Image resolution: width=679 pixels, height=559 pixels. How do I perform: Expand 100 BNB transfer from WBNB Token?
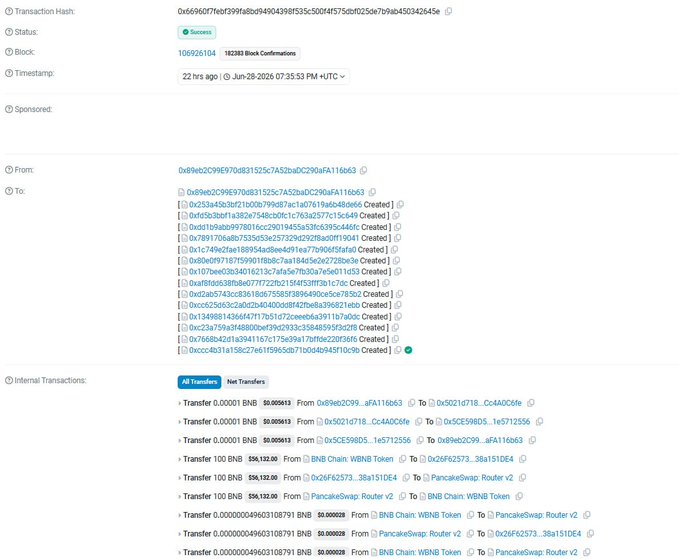179,459
